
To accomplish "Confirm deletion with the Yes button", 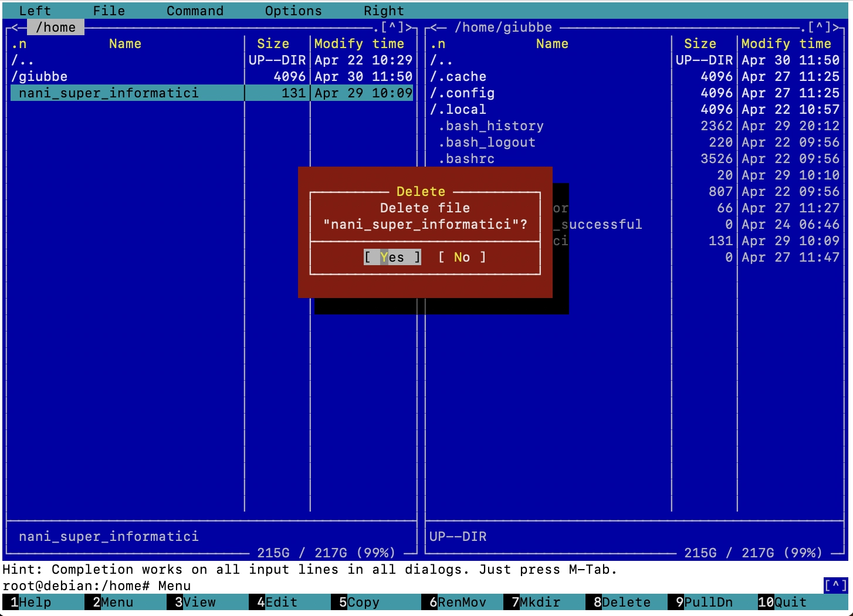I will point(392,258).
